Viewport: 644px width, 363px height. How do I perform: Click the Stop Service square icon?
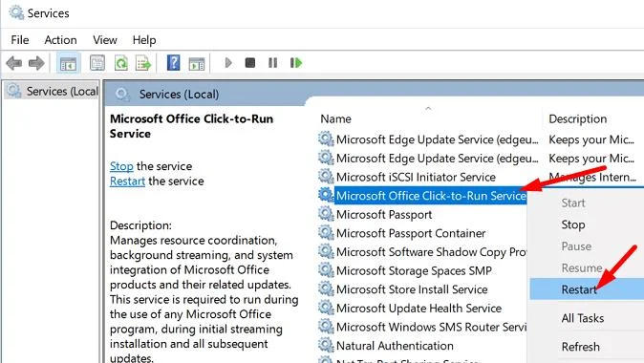250,63
